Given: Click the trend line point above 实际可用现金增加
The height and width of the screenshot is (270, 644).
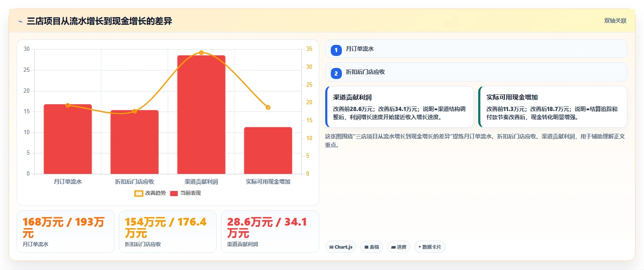Looking at the screenshot, I should (268, 107).
